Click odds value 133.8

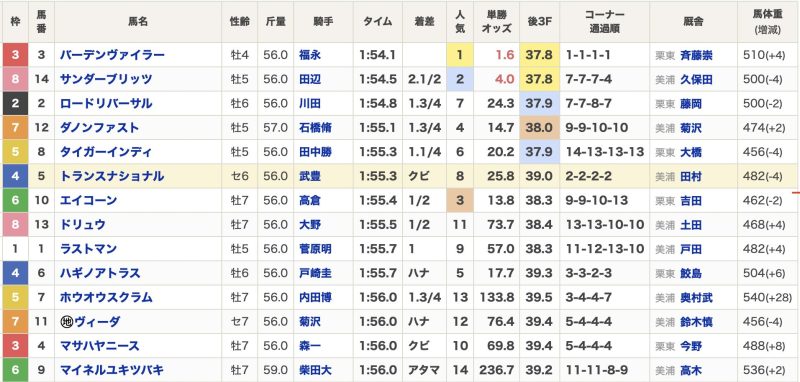point(496,298)
